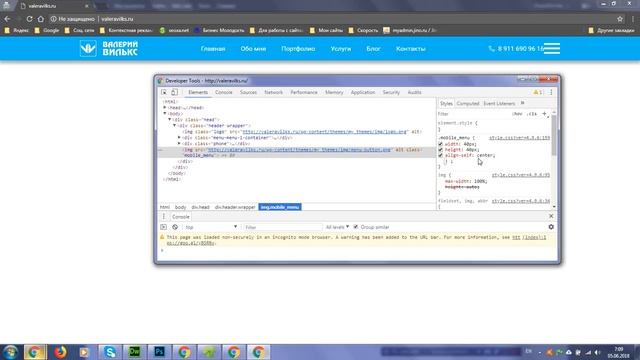Show more Styles pane tabs chevron

522,103
